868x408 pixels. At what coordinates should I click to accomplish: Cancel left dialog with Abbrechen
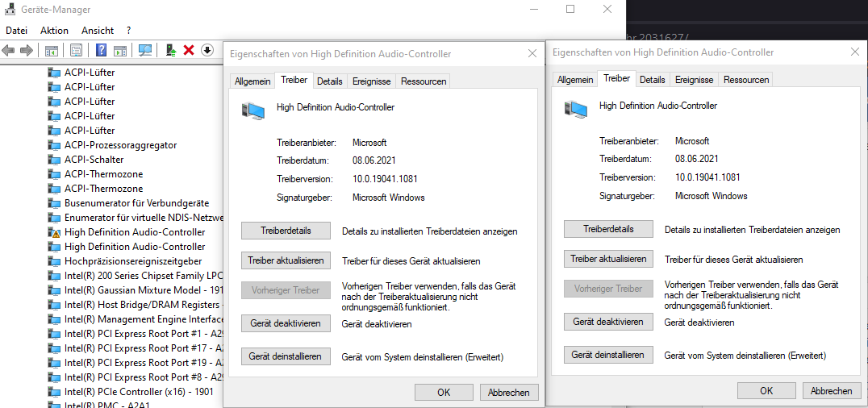[509, 393]
